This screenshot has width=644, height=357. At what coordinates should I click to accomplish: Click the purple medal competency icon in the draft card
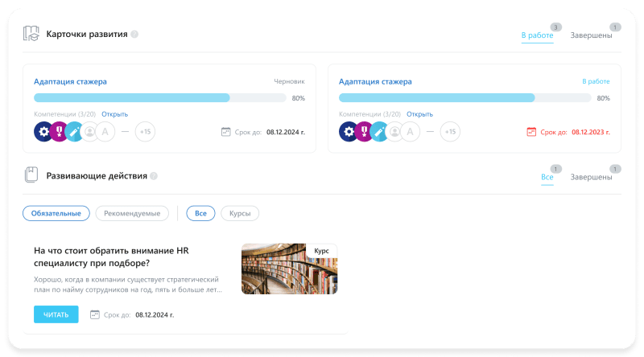(x=59, y=132)
